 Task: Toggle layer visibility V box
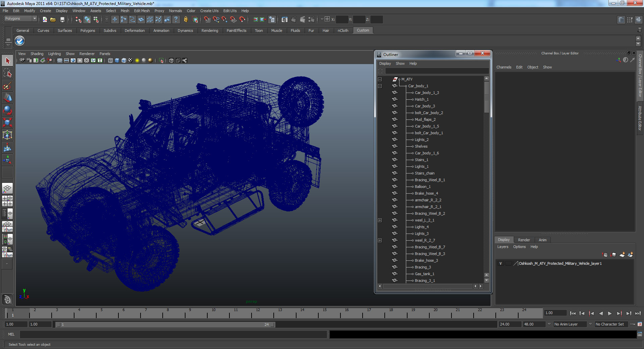coord(500,263)
